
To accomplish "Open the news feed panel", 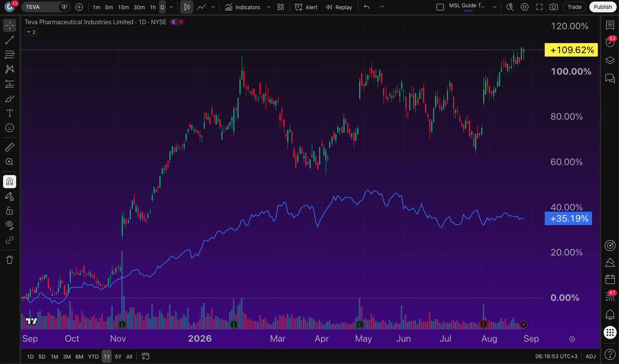I will (x=610, y=297).
